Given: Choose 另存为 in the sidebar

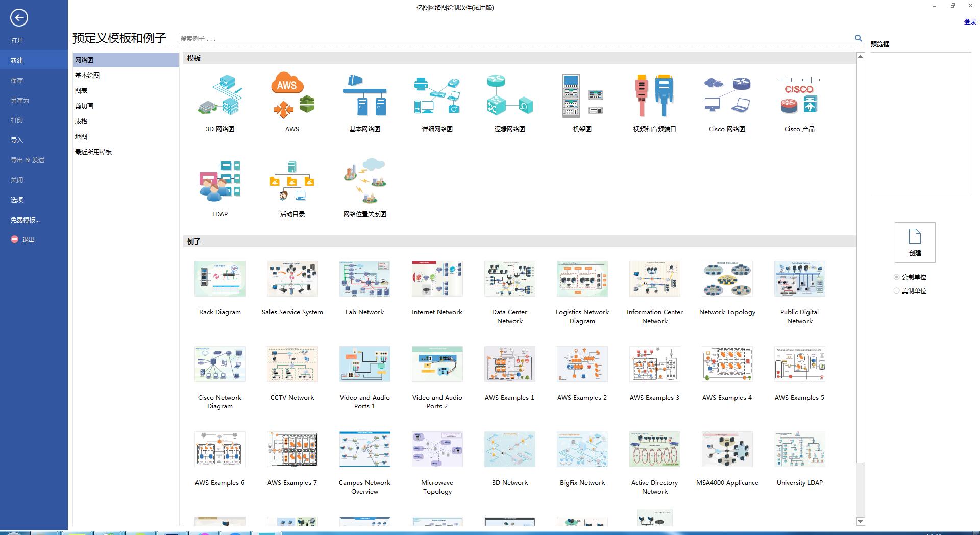Looking at the screenshot, I should pos(20,100).
